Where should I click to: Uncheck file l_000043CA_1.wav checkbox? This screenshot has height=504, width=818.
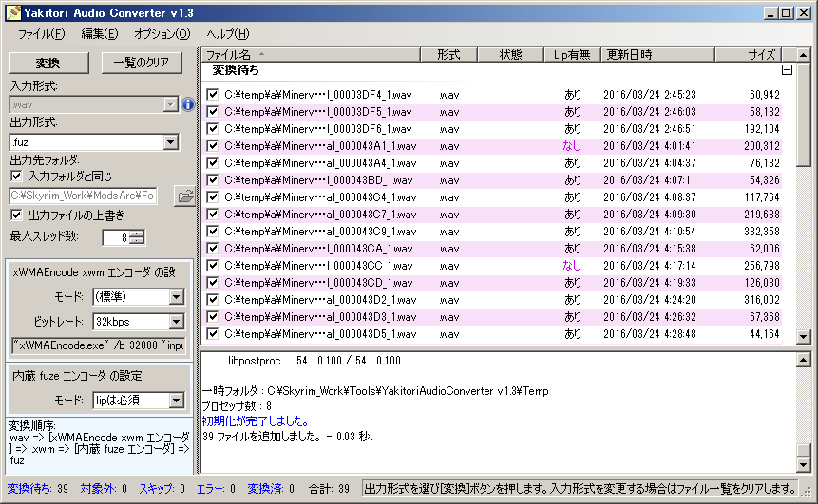pyautogui.click(x=212, y=249)
